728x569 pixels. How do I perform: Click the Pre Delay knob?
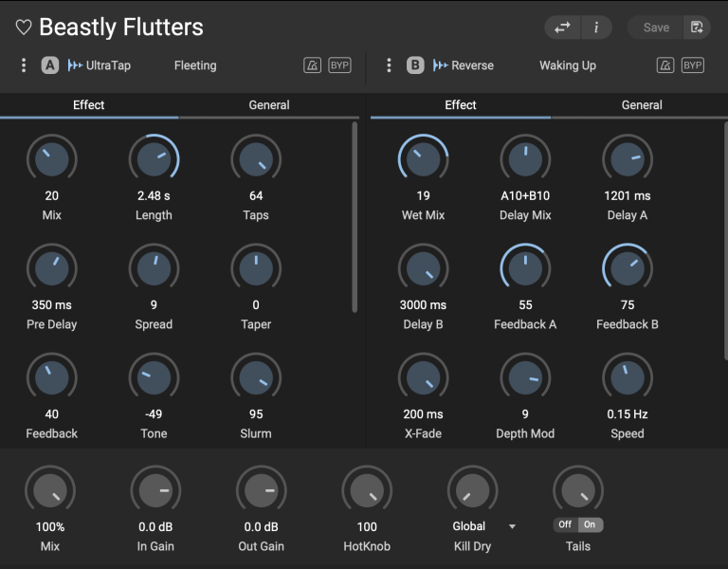pos(51,268)
